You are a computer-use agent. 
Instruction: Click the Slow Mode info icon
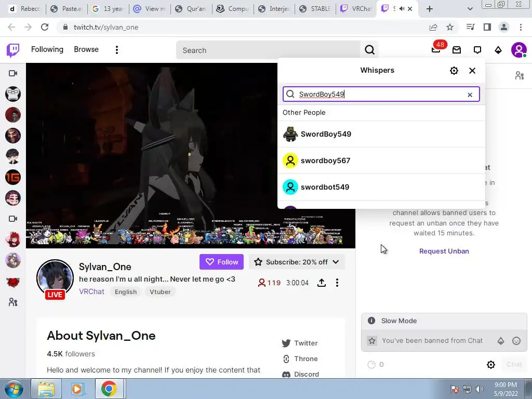tap(371, 321)
